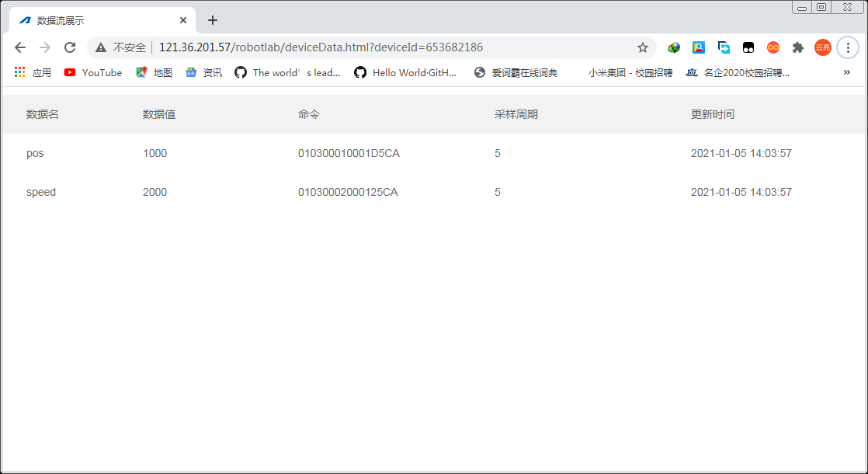Image resolution: width=868 pixels, height=474 pixels.
Task: Open the Chrome three-dot menu
Action: (847, 47)
